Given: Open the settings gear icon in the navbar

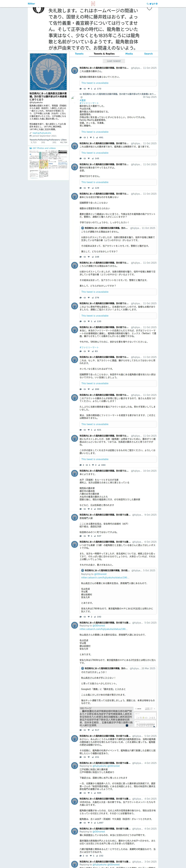Looking at the screenshot, I should click(157, 4).
